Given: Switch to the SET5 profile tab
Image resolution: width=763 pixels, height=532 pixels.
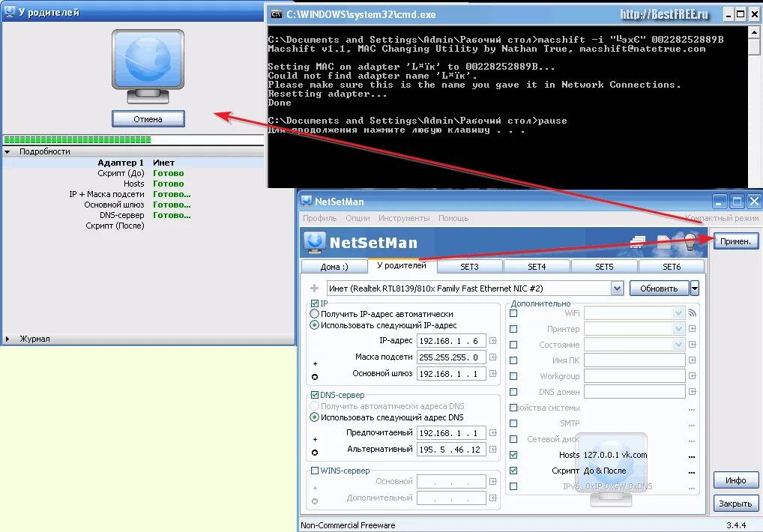Looking at the screenshot, I should click(x=604, y=267).
